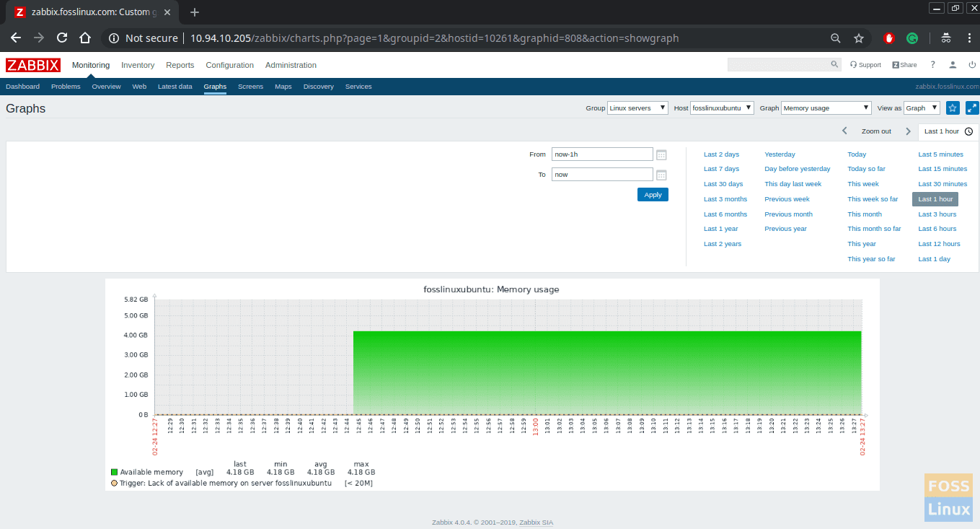Select the Yesterday time range
980x529 pixels.
pyautogui.click(x=780, y=154)
